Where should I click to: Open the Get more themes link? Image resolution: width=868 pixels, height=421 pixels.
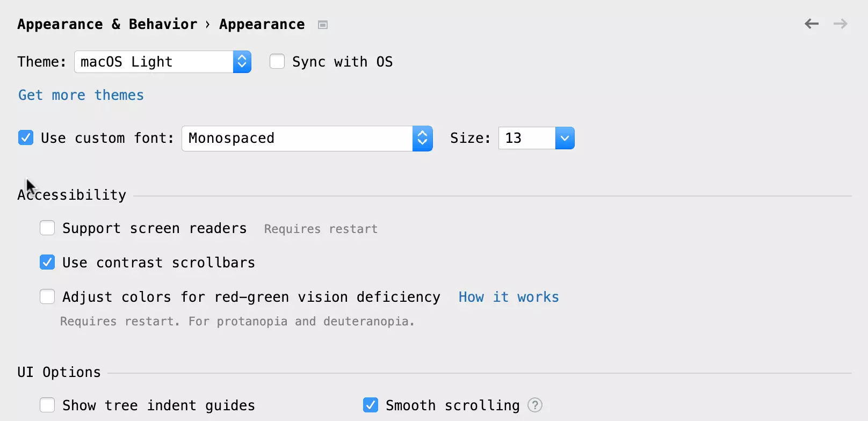tap(81, 95)
